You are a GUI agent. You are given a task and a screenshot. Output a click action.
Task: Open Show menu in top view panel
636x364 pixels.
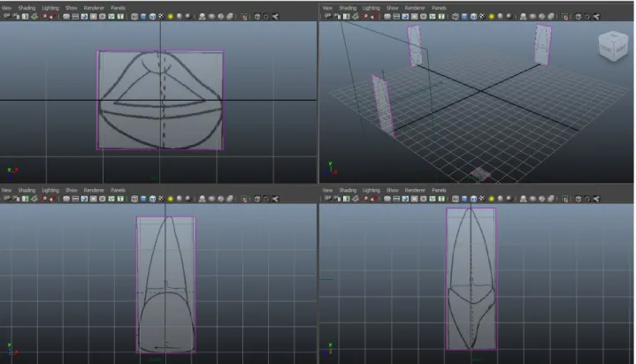pyautogui.click(x=72, y=8)
